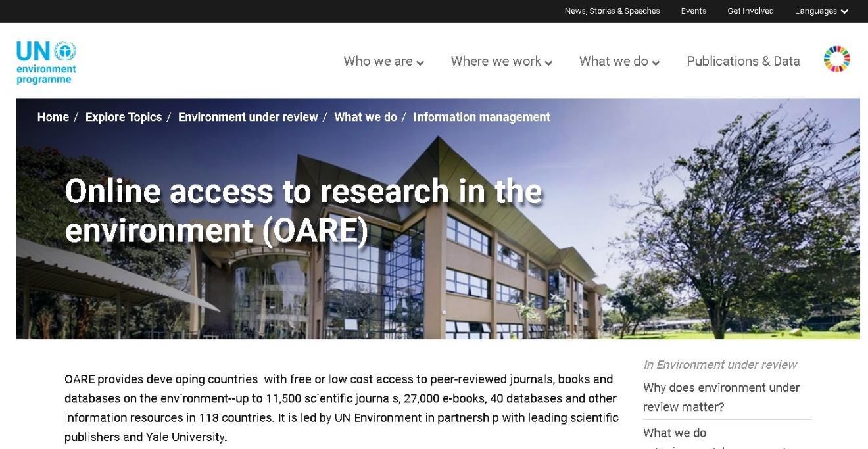Open the SDG color wheel icon
Screen dimensions: 868x449
836,59
